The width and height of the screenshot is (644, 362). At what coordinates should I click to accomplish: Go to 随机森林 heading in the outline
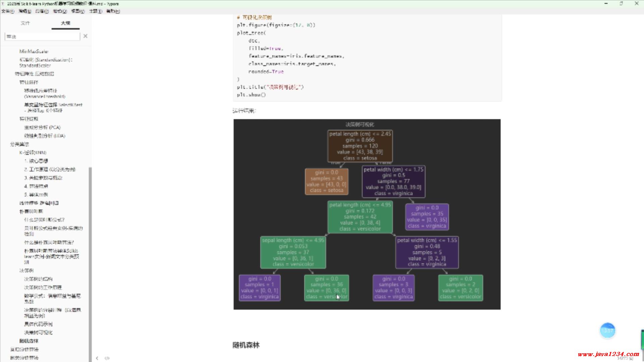[x=29, y=341]
